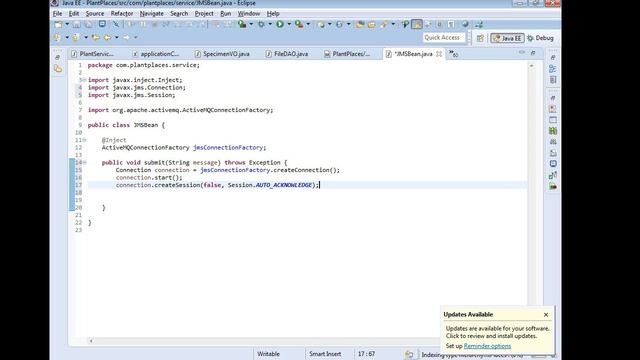This screenshot has width=640, height=360.
Task: Click the New file wizard icon
Action: [x=58, y=24]
